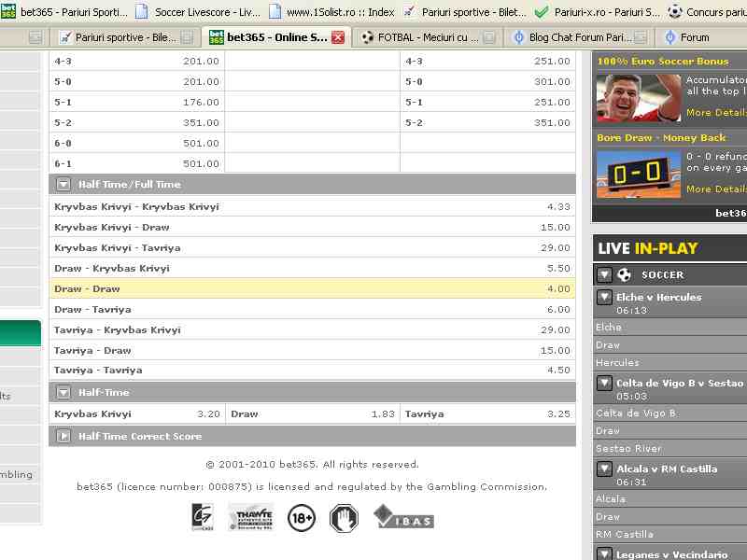Choose correct score 6-0 at 501.00
Viewport: 747px width, 560px height.
click(x=136, y=143)
